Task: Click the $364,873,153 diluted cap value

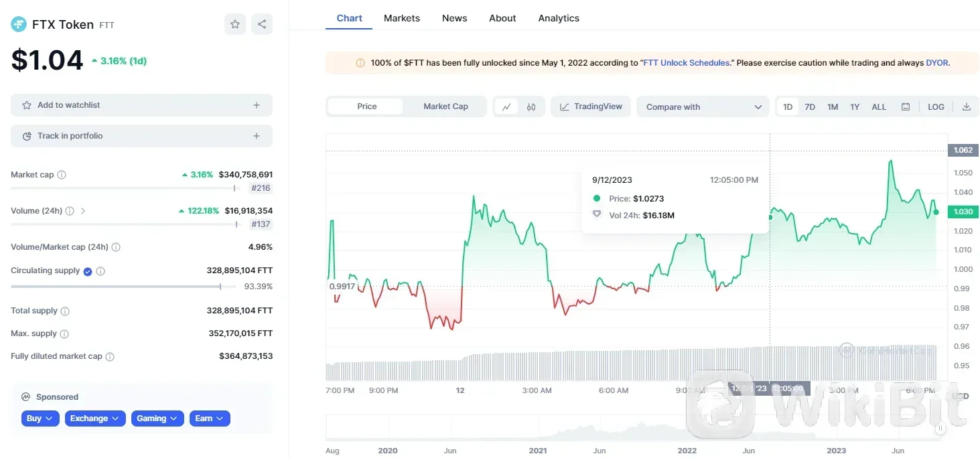Action: 246,356
